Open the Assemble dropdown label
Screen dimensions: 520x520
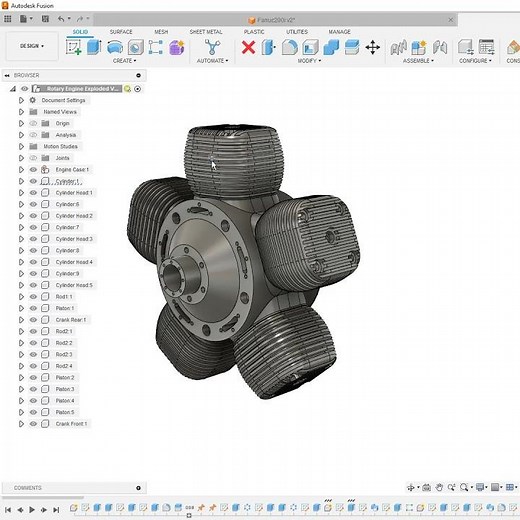point(418,61)
